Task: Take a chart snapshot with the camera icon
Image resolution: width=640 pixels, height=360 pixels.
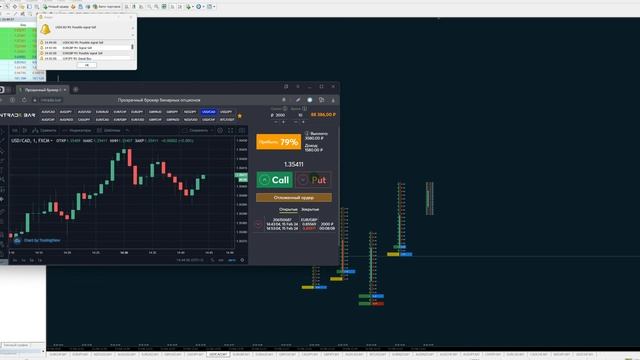Action: 242,131
